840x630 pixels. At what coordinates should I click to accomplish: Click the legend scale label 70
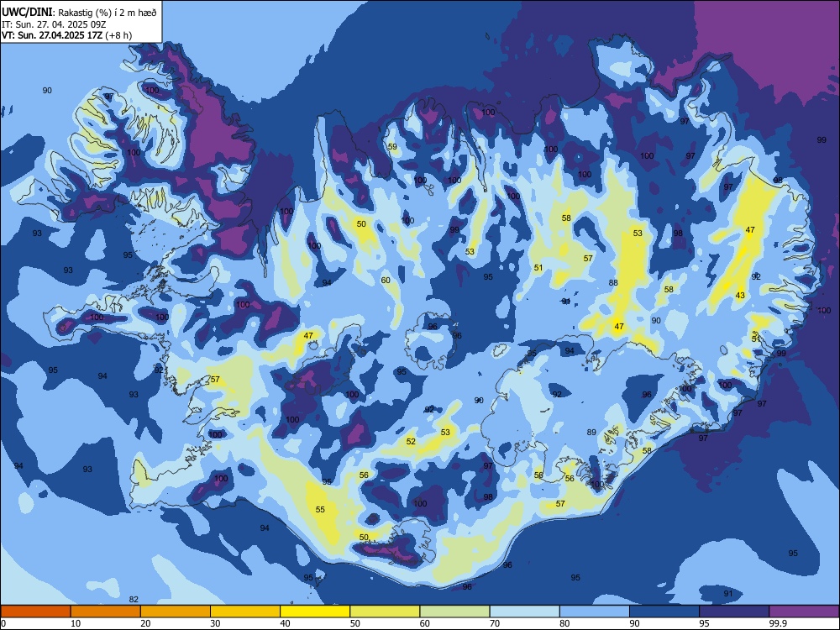(495, 623)
